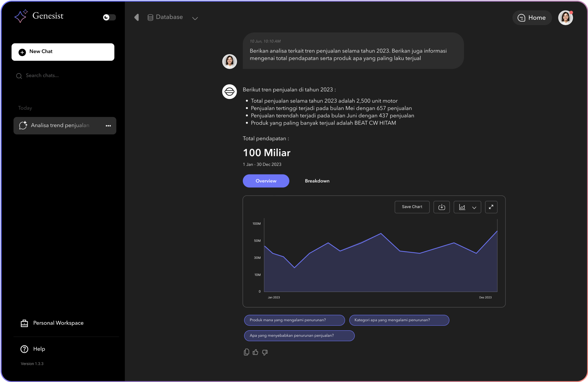Click the back triangle arrow icon

pos(136,17)
